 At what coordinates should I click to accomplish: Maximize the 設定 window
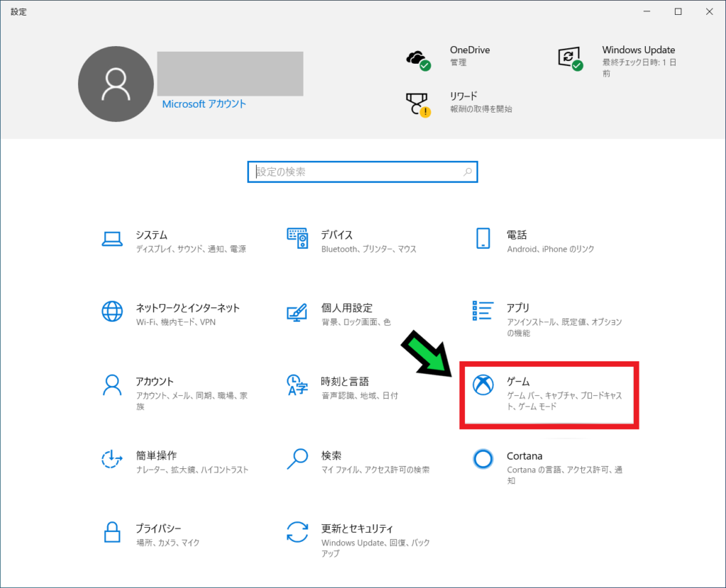tap(678, 11)
